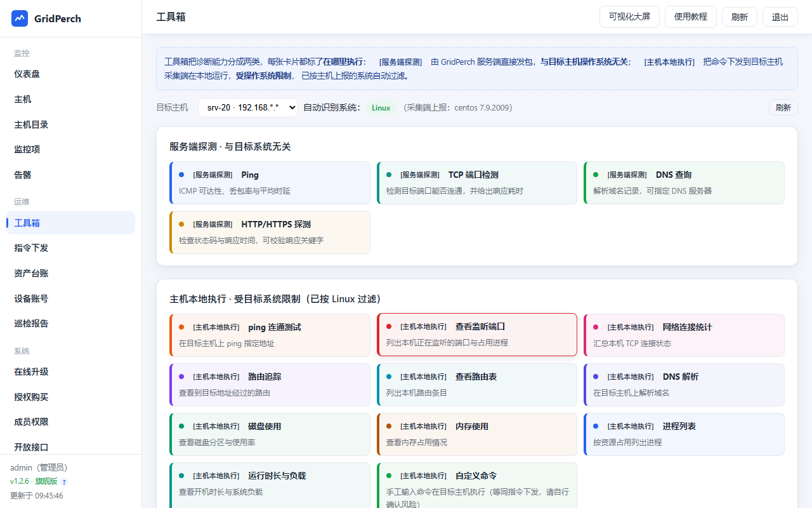812x508 pixels.
Task: Open the 服务端探测 Ping card
Action: tap(270, 183)
